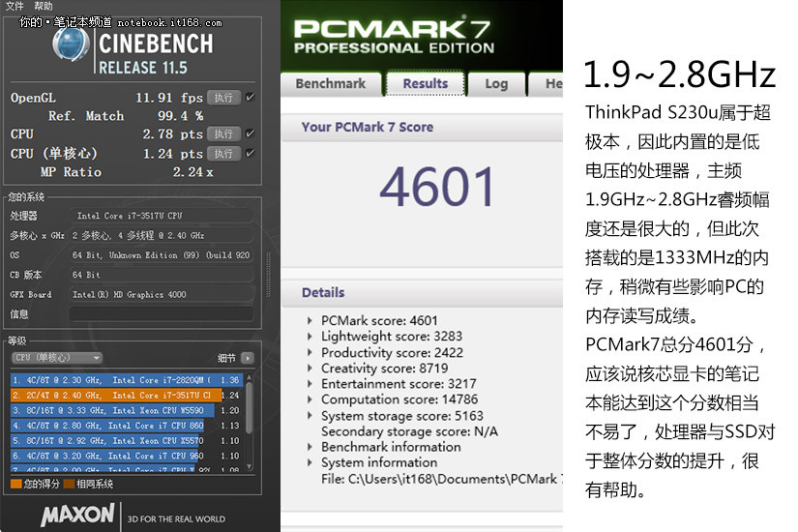
Task: Click the CPU 2.78 pts result
Action: 172,134
